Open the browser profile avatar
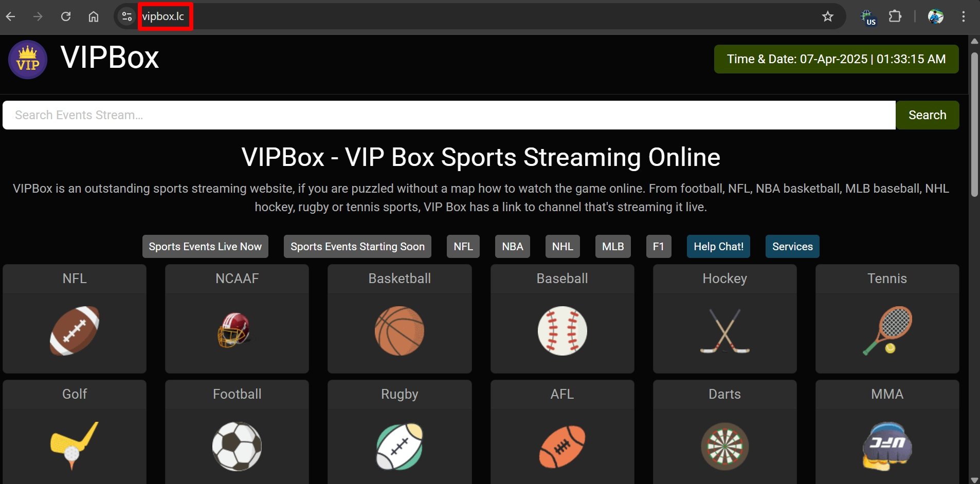Screen dimensions: 980x484 click(936, 16)
